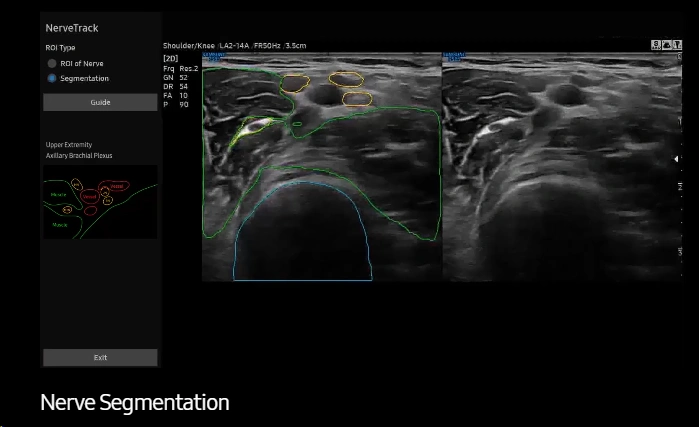The width and height of the screenshot is (699, 427).
Task: Click the "GN 52" gain value
Action: pos(176,78)
